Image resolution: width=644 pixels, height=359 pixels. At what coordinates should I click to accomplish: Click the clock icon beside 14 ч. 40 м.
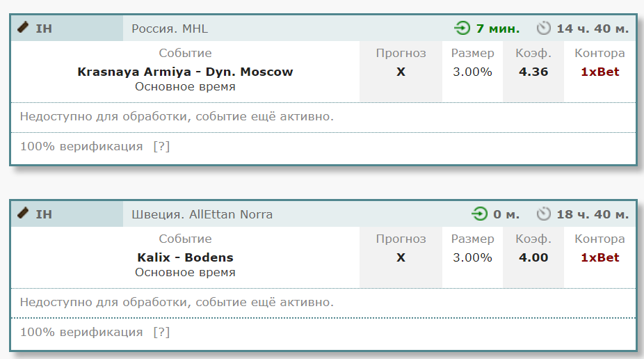coord(543,29)
